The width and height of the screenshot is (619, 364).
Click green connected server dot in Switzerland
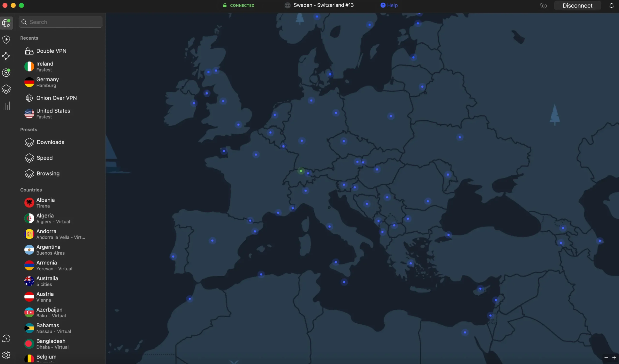point(301,171)
